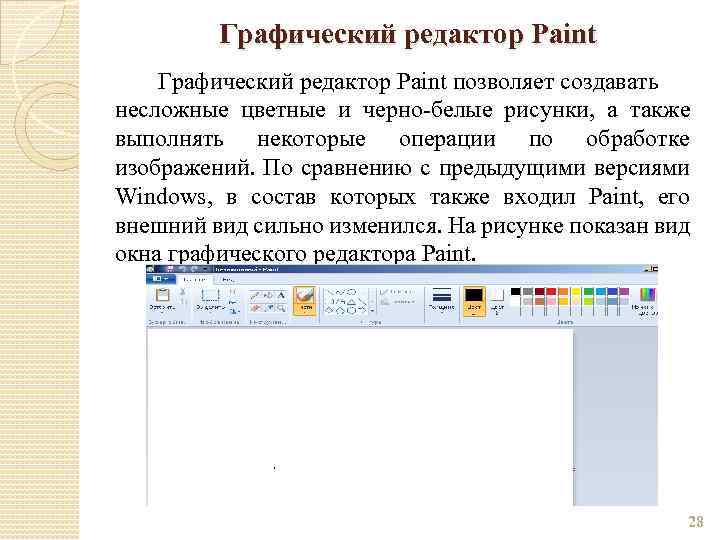The height and width of the screenshot is (540, 720).
Task: Pick the black swatch in the palette
Action: pos(516,292)
